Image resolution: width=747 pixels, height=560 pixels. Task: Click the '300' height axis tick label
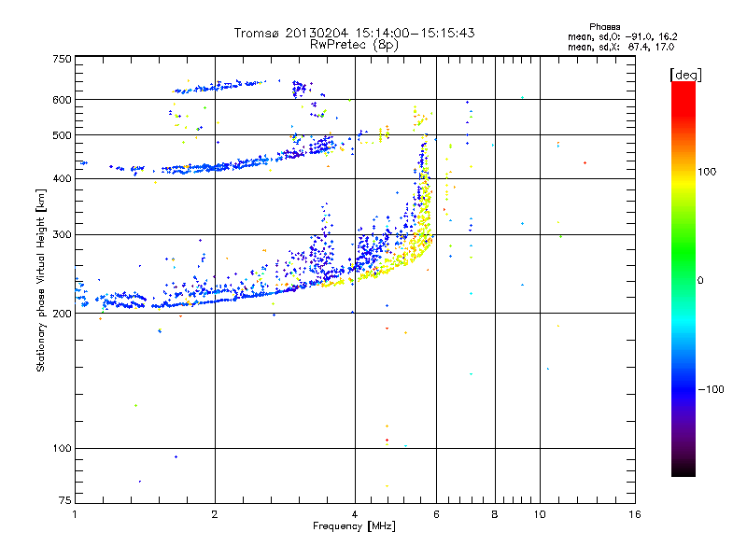point(62,235)
